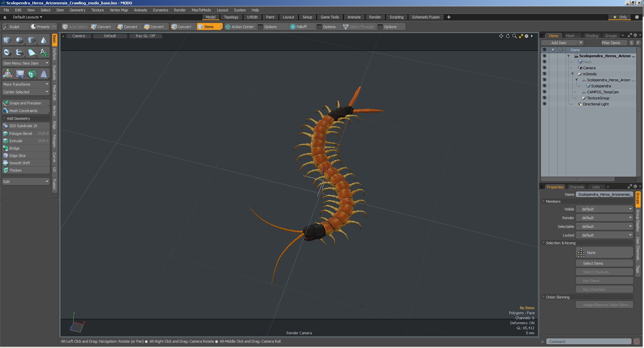This screenshot has height=348, width=644.
Task: Select the Sphere primitive tool
Action: 19,40
